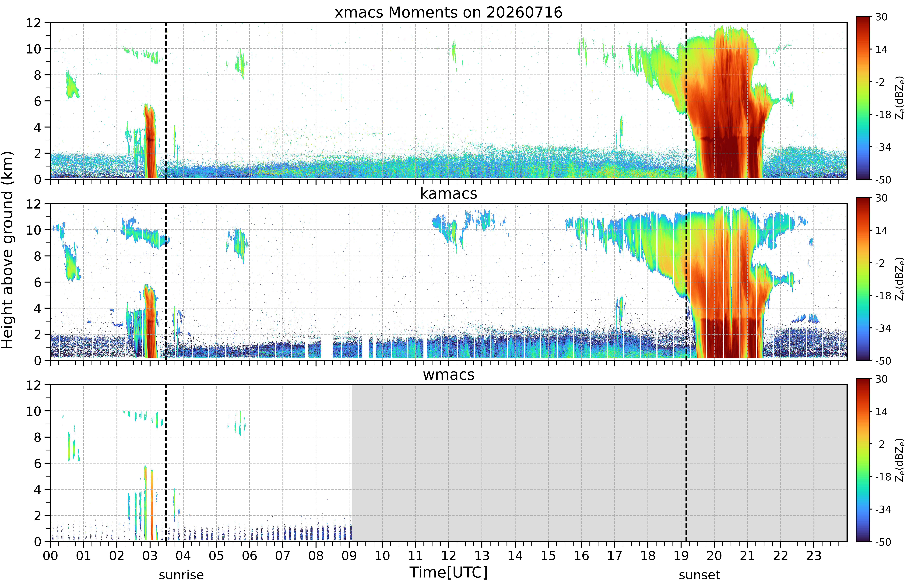Click the sunset dashed line in xmacs panel
Viewport: 911px width, 588px height.
coord(686,101)
